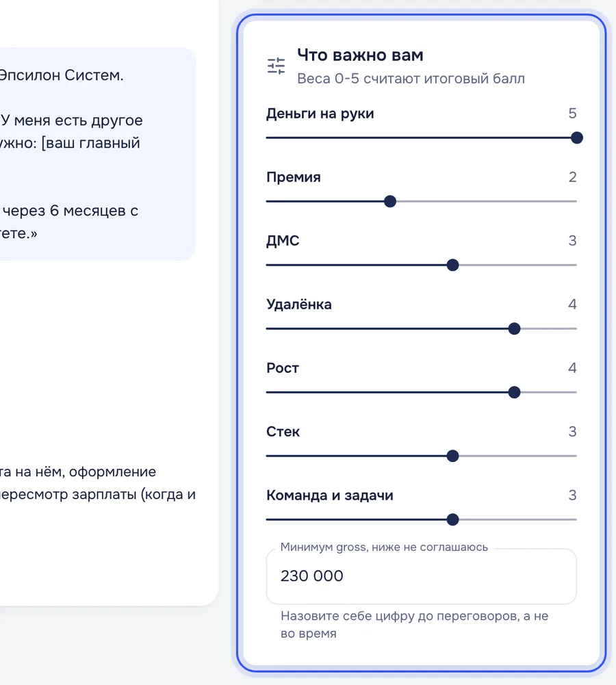Image resolution: width=616 pixels, height=685 pixels.
Task: Click the 'Удалёнка' slider handle
Action: 514,328
